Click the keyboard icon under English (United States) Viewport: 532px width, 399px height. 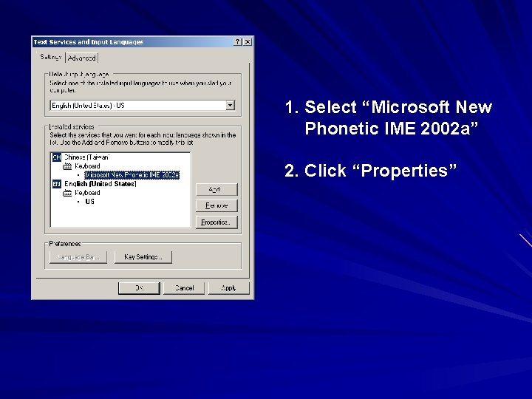(67, 193)
